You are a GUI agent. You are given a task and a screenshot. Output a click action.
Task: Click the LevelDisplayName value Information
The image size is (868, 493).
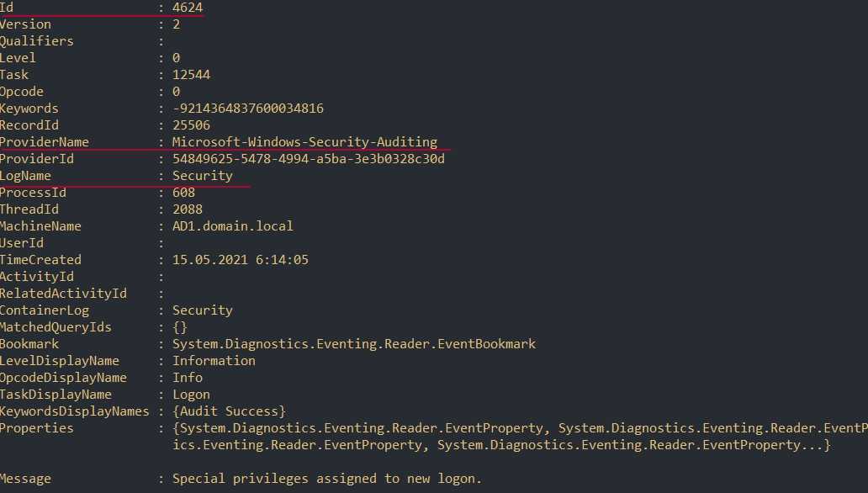pyautogui.click(x=214, y=361)
